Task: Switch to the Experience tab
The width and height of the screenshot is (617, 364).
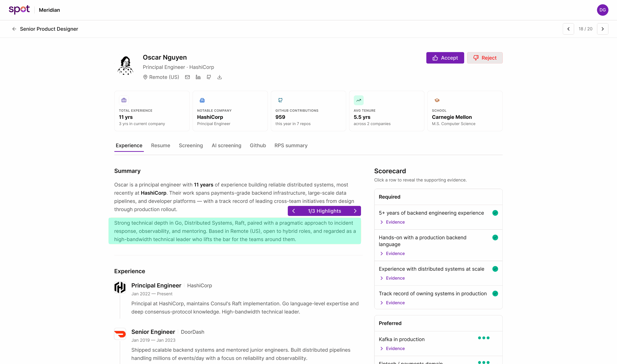Action: 129,145
